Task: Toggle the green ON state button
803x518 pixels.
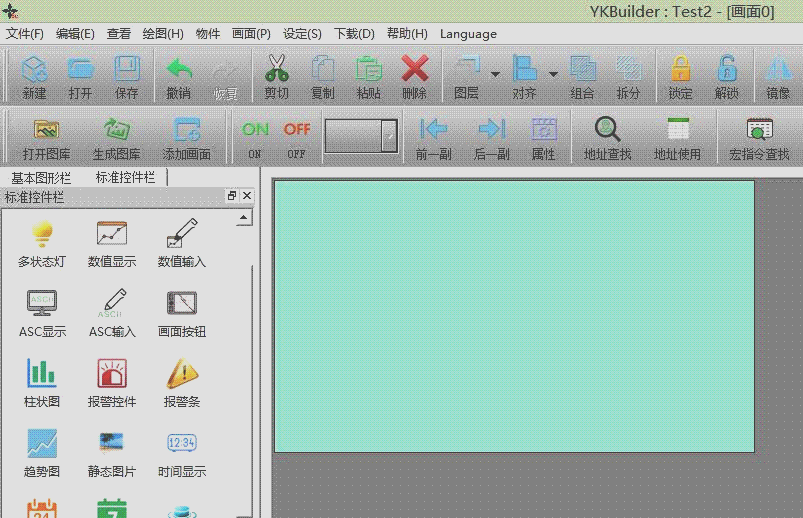Action: tap(255, 136)
